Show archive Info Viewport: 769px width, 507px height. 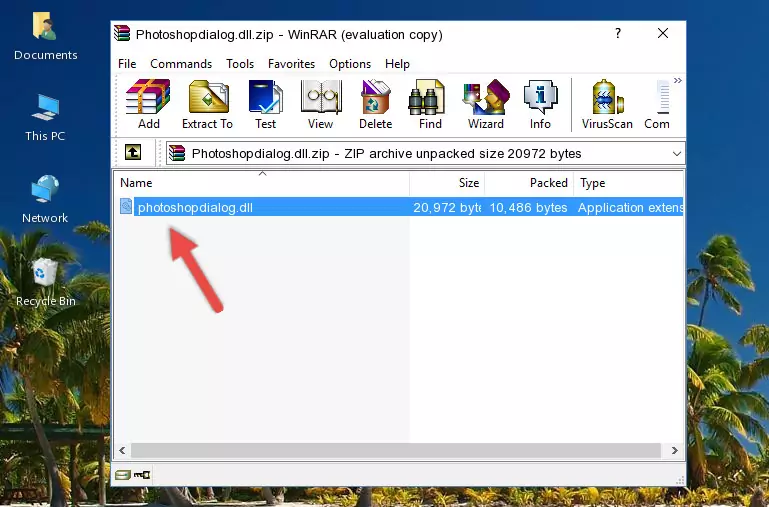pos(540,104)
